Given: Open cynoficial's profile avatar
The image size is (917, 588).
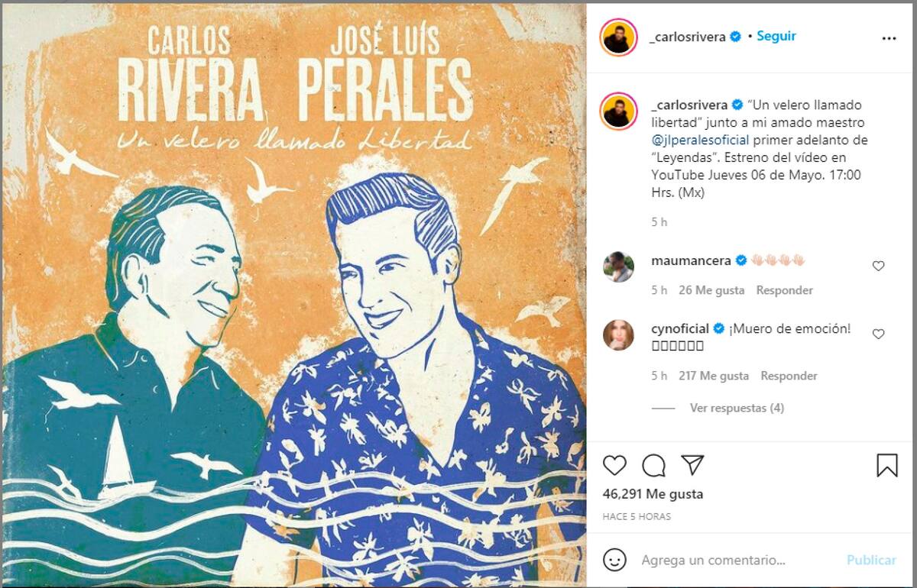Looking at the screenshot, I should (x=619, y=335).
